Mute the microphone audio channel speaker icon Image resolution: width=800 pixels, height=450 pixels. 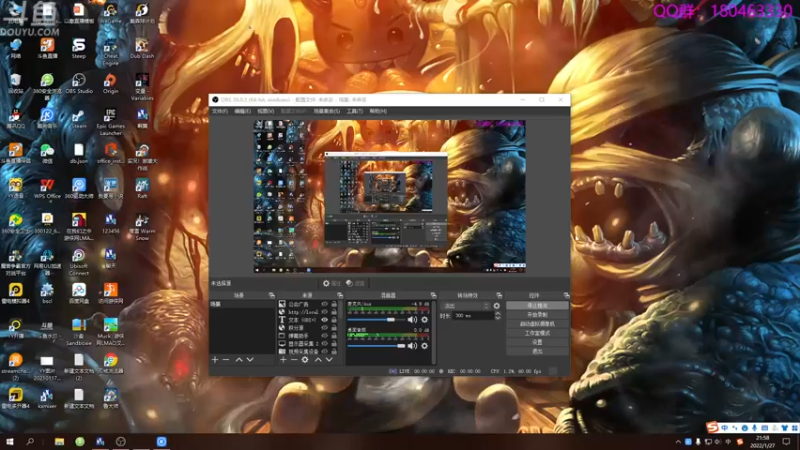pyautogui.click(x=412, y=319)
